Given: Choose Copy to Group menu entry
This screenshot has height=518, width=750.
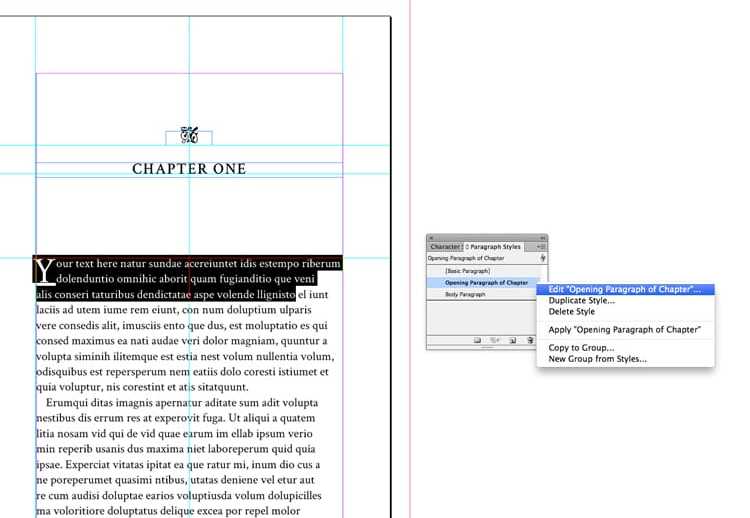Looking at the screenshot, I should coord(625,348).
